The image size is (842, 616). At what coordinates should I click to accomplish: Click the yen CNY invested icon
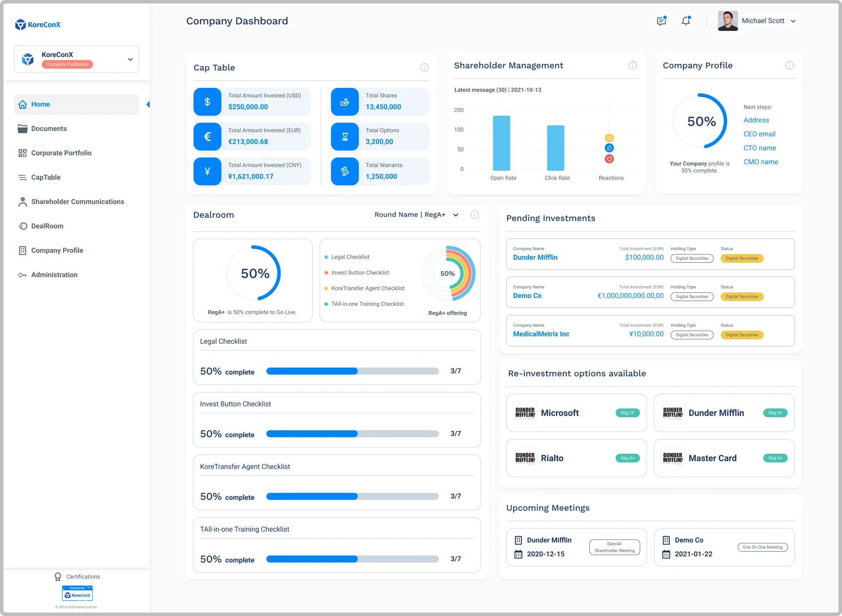click(207, 171)
